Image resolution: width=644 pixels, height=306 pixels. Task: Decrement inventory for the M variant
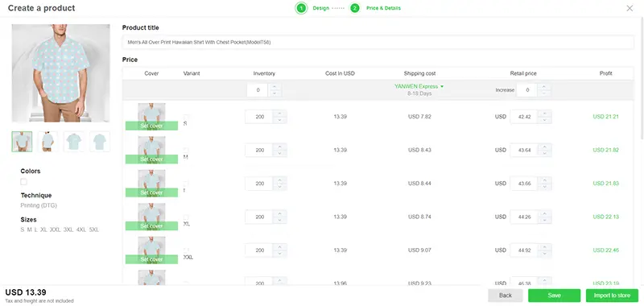click(279, 153)
